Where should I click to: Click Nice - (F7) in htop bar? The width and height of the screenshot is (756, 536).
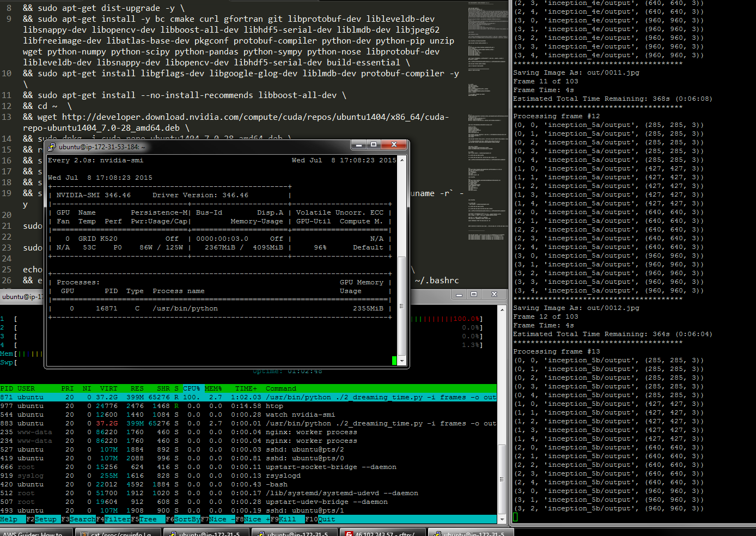[x=222, y=519]
